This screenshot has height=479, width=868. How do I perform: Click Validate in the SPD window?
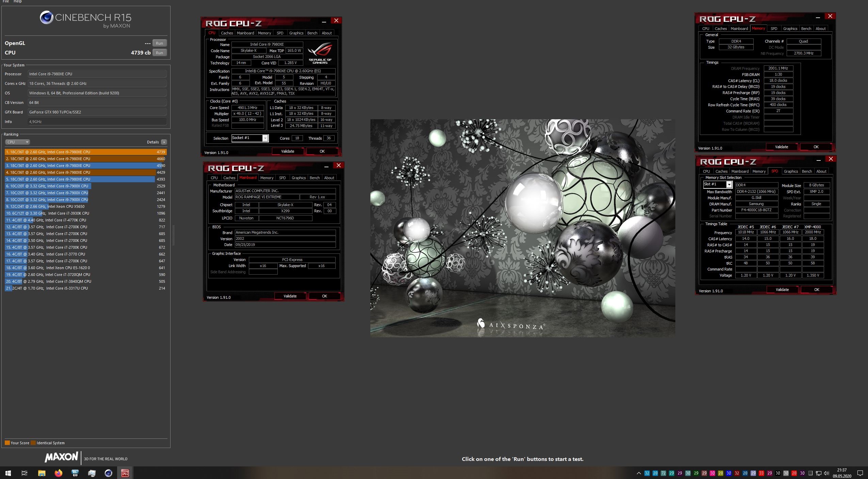782,290
